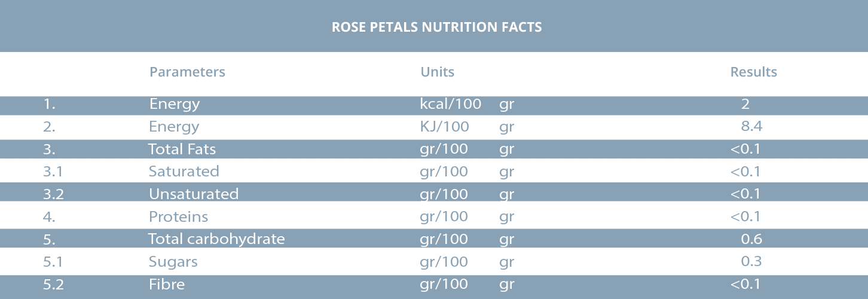This screenshot has height=299, width=868.
Task: Click row number 3.1
Action: [53, 172]
